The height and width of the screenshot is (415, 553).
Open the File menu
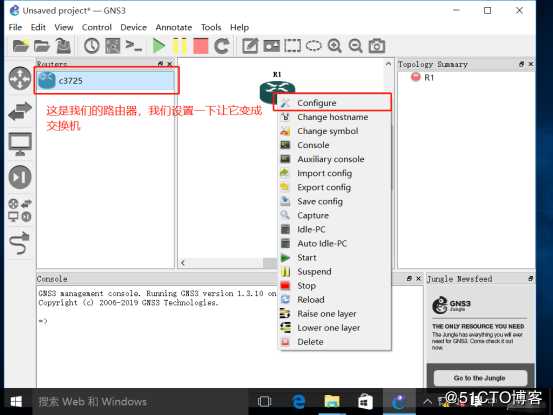[15, 27]
